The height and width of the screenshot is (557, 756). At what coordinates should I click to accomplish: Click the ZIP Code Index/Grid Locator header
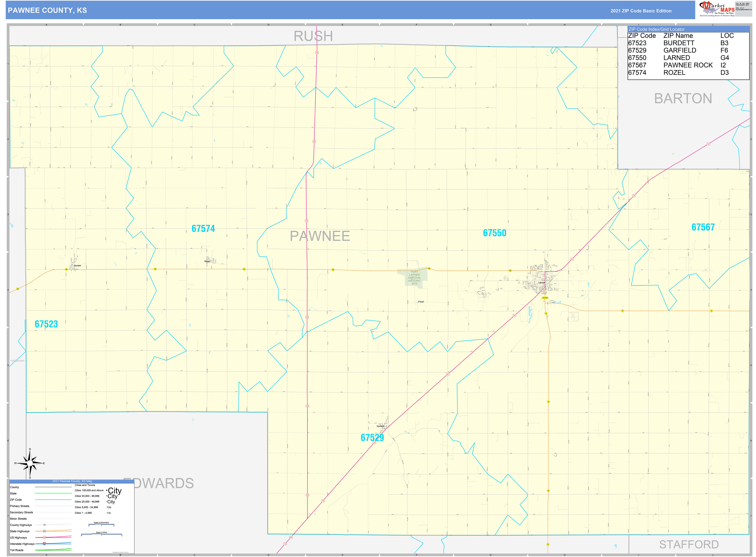pyautogui.click(x=656, y=29)
